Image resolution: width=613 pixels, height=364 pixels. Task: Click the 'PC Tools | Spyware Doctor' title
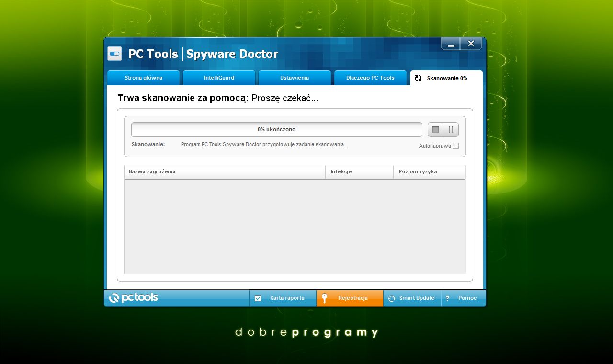tap(203, 54)
